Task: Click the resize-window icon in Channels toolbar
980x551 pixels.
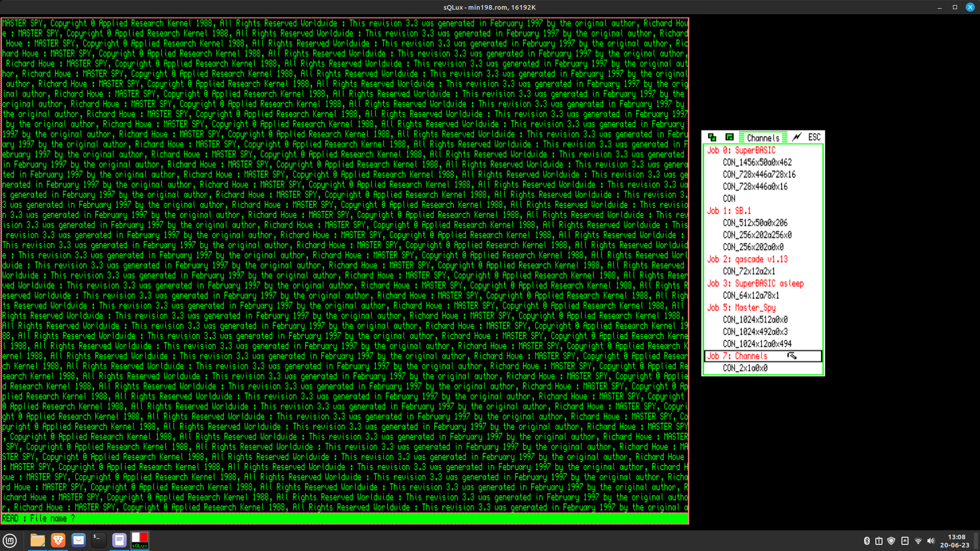Action: coord(729,137)
